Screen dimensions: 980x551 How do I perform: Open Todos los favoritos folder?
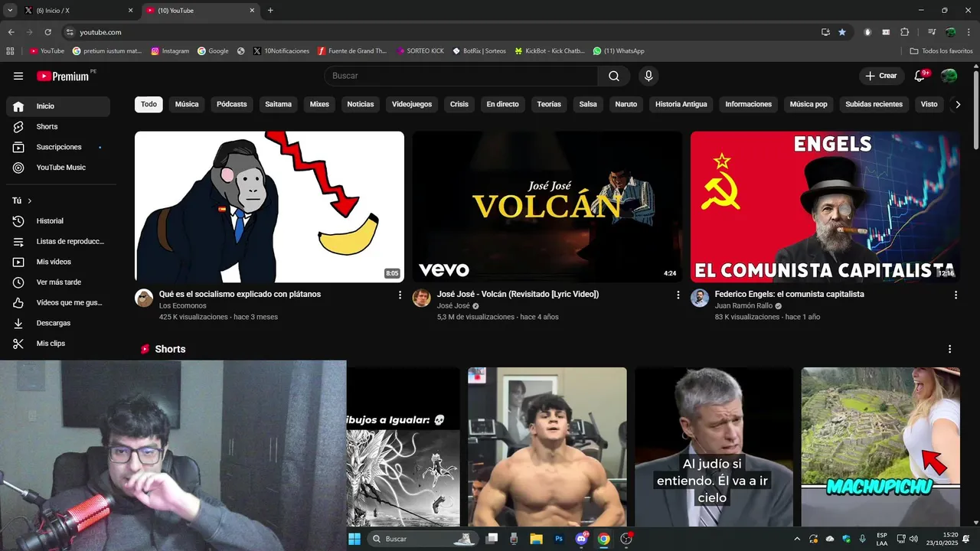(x=942, y=51)
